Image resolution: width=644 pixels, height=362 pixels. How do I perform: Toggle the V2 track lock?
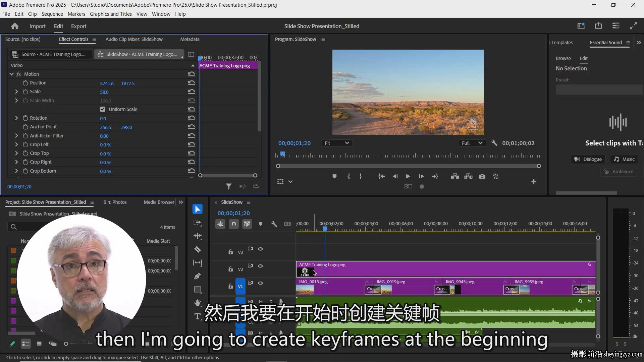[x=230, y=269]
